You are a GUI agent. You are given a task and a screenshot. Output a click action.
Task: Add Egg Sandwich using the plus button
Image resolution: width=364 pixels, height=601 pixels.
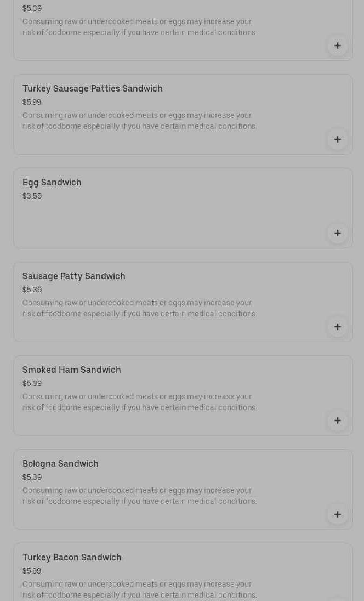[337, 233]
